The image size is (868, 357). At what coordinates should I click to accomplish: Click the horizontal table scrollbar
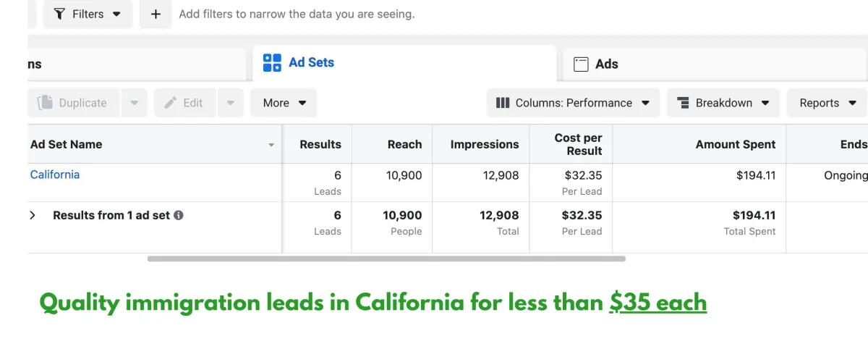coord(386,259)
